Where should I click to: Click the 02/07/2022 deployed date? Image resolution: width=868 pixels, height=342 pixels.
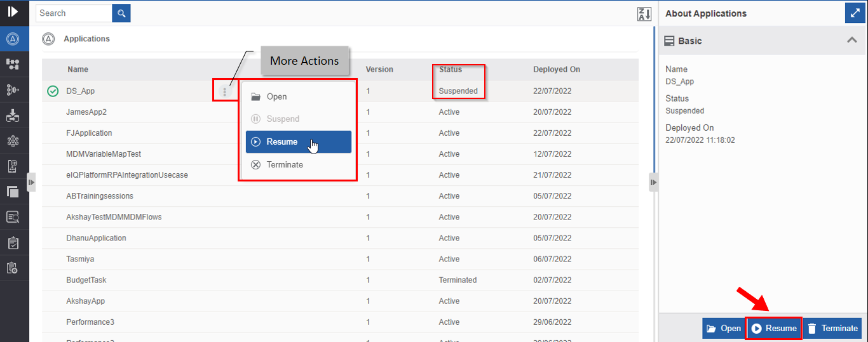coord(552,280)
